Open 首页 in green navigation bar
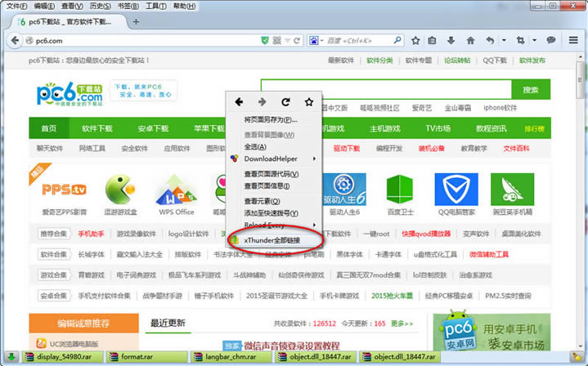This screenshot has width=588, height=366. pyautogui.click(x=49, y=128)
